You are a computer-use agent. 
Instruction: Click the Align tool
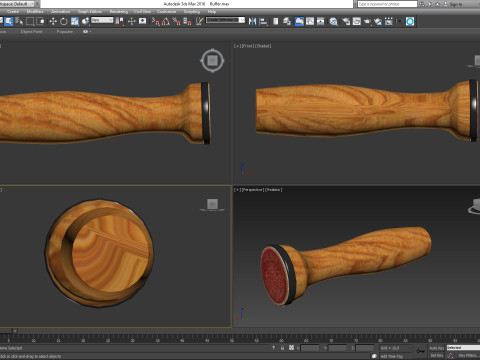pos(263,21)
